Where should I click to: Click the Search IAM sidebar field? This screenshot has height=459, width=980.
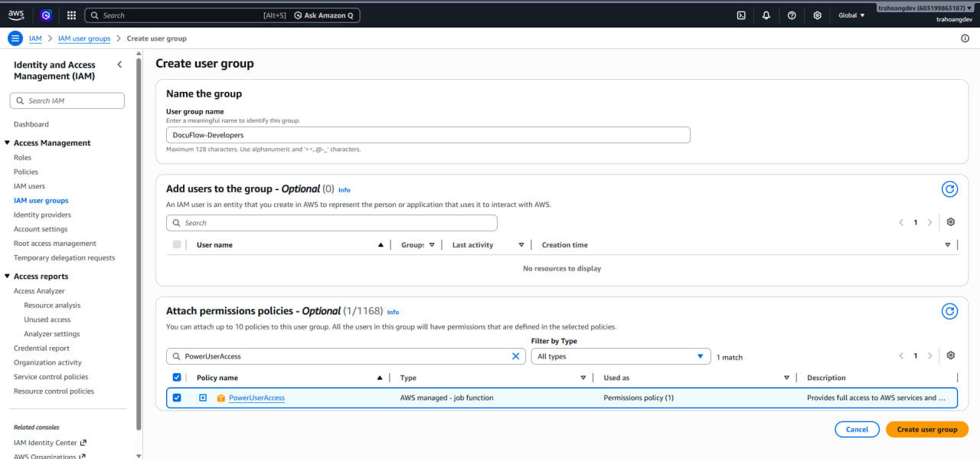click(x=67, y=100)
